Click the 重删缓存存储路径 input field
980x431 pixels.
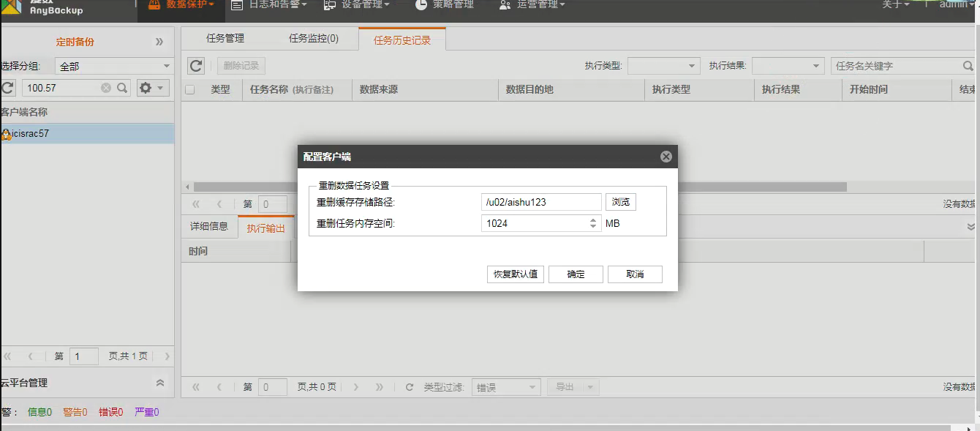542,202
